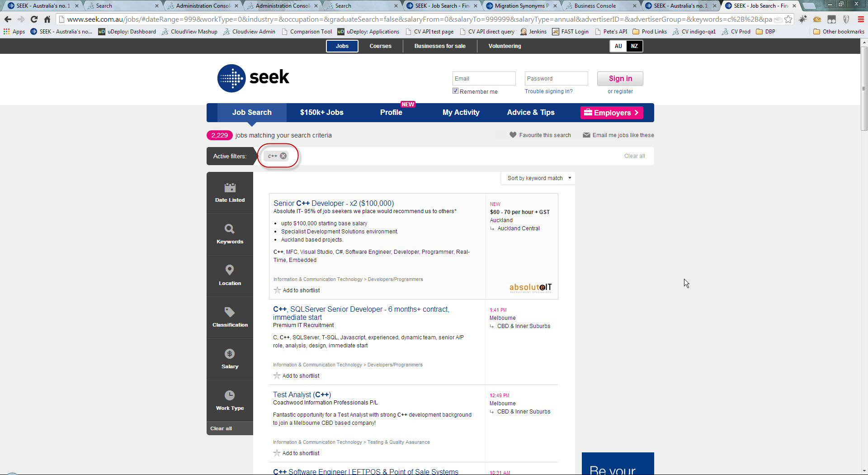Click the envelope icon for Email me jobs
The image size is (868, 475).
point(586,135)
